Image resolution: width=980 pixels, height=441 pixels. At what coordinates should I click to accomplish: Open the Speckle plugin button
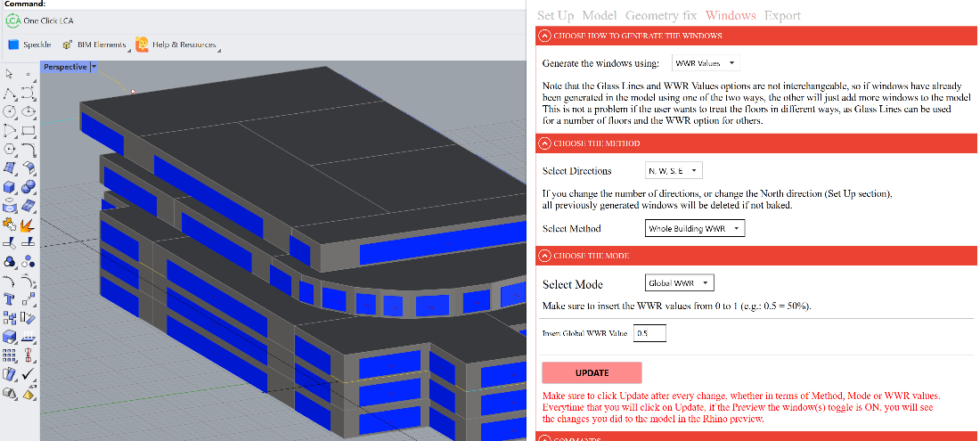[29, 44]
